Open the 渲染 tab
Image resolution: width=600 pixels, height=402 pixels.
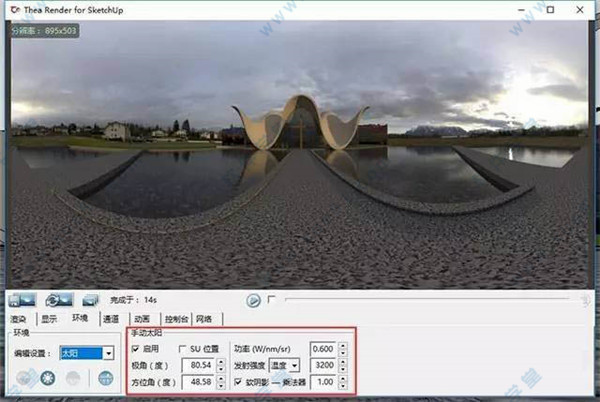click(x=18, y=319)
